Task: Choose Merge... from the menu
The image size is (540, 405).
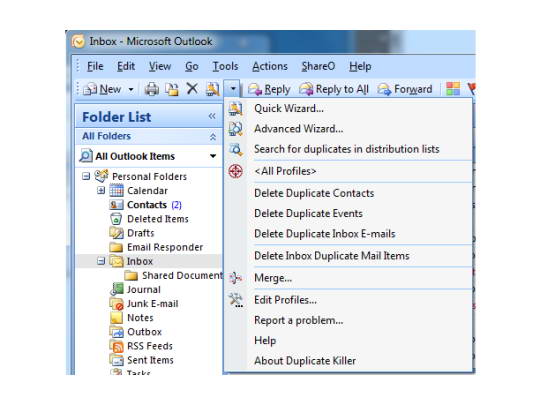Action: (x=348, y=278)
